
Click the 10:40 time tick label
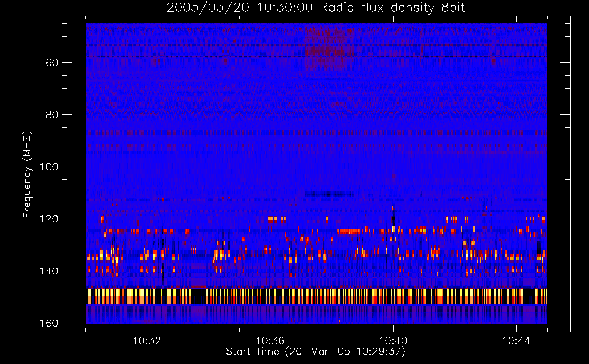(393, 341)
